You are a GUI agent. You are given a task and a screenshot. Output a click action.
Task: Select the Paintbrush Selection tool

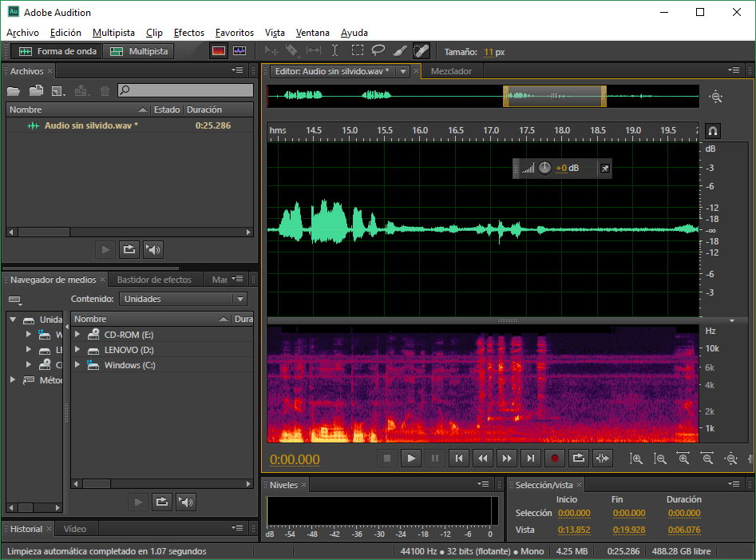tap(400, 51)
